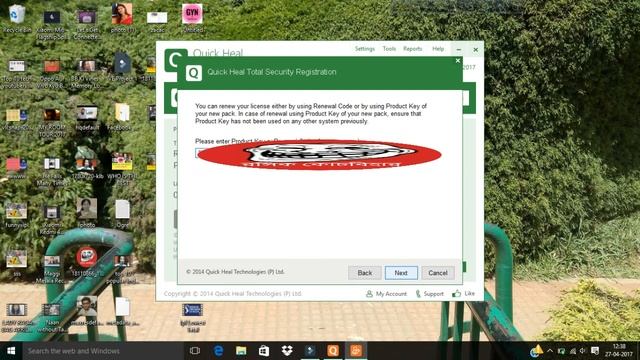The width and height of the screenshot is (640, 360).
Task: Select the Xiaomi Redmi 4 desktop icon
Action: coord(52,220)
